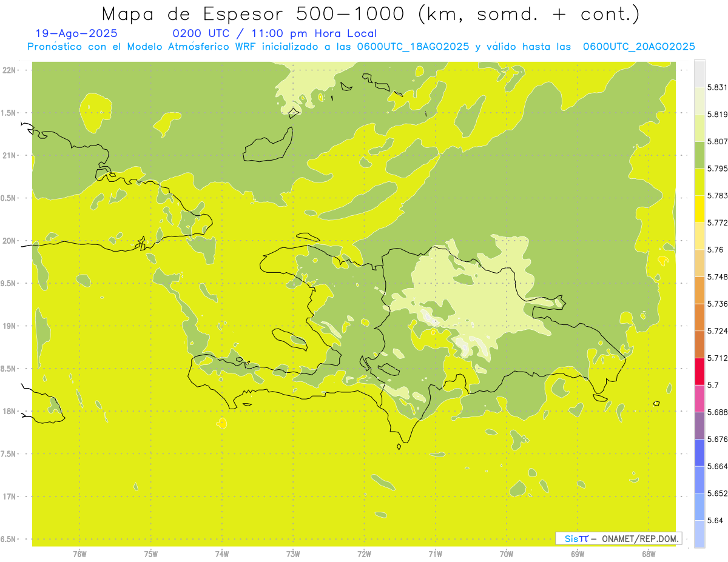Click the 19N latitude label
728x562 pixels.
[10, 326]
